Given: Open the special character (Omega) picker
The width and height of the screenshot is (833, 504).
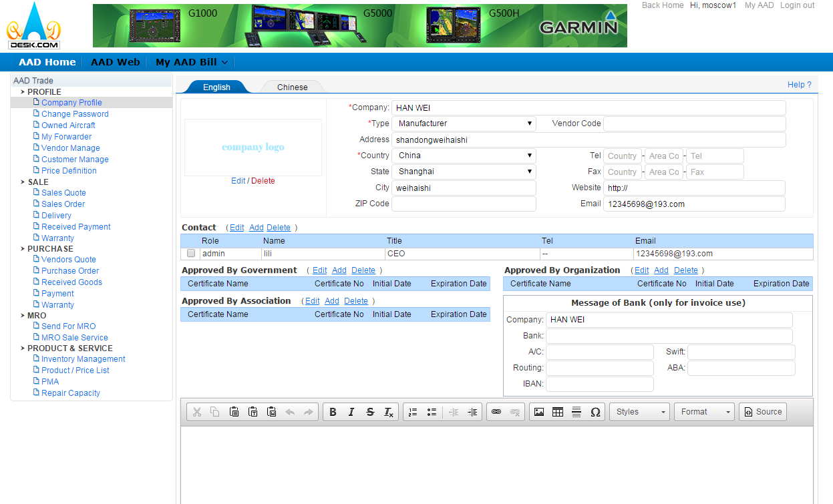Looking at the screenshot, I should (x=595, y=412).
